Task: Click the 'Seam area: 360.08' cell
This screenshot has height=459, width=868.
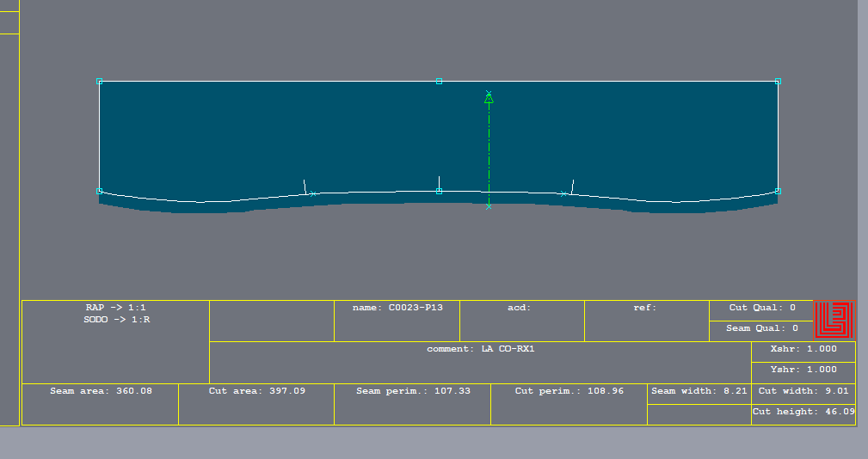Action: pyautogui.click(x=100, y=404)
